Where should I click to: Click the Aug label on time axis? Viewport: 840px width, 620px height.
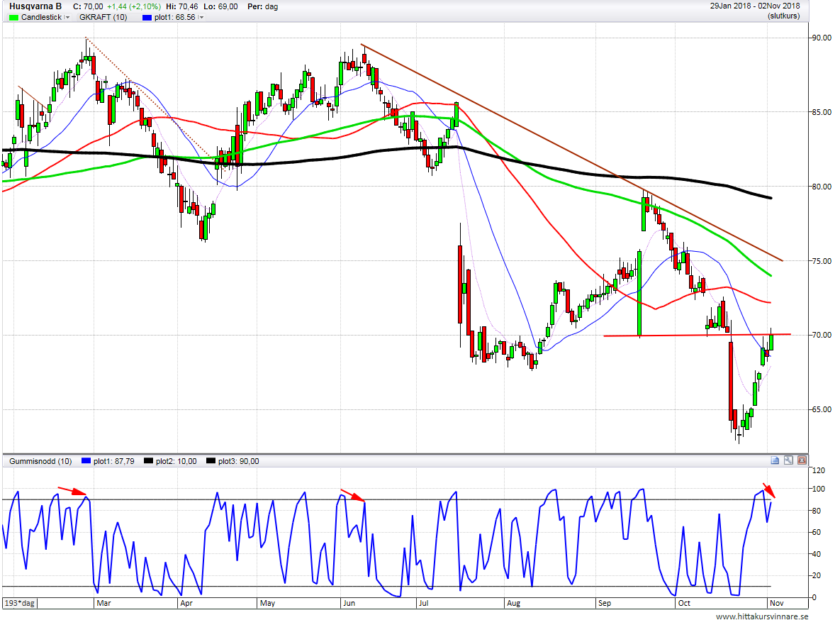coord(513,603)
